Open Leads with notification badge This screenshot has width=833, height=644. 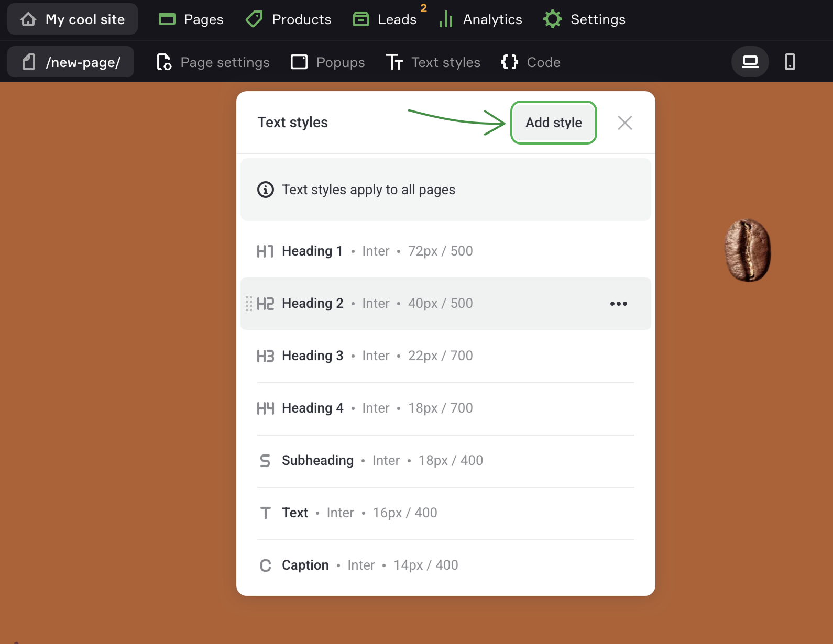tap(385, 19)
